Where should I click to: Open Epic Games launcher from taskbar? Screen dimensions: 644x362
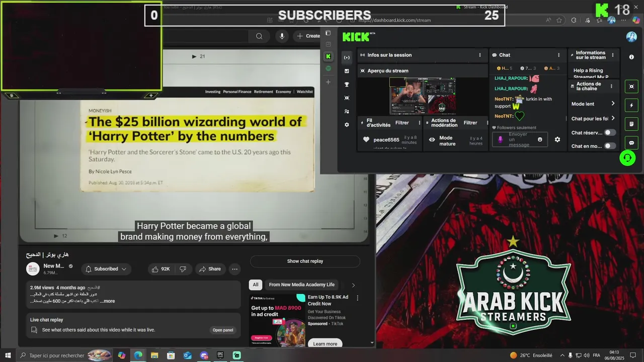[x=220, y=355]
